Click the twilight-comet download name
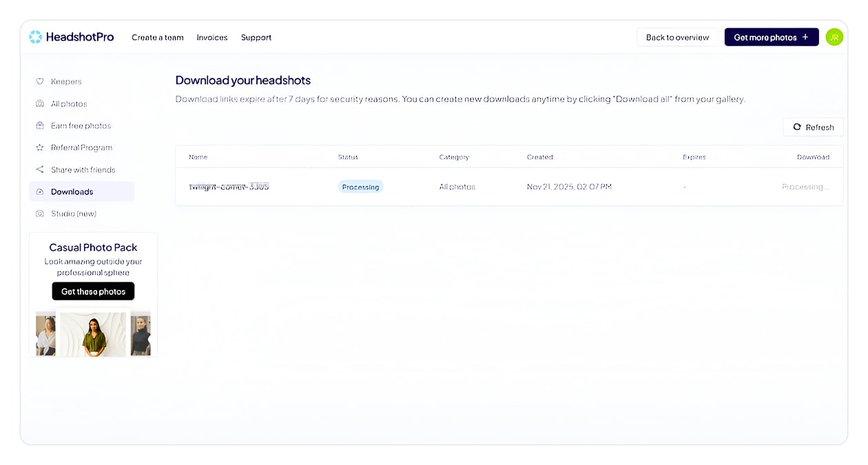 point(229,187)
